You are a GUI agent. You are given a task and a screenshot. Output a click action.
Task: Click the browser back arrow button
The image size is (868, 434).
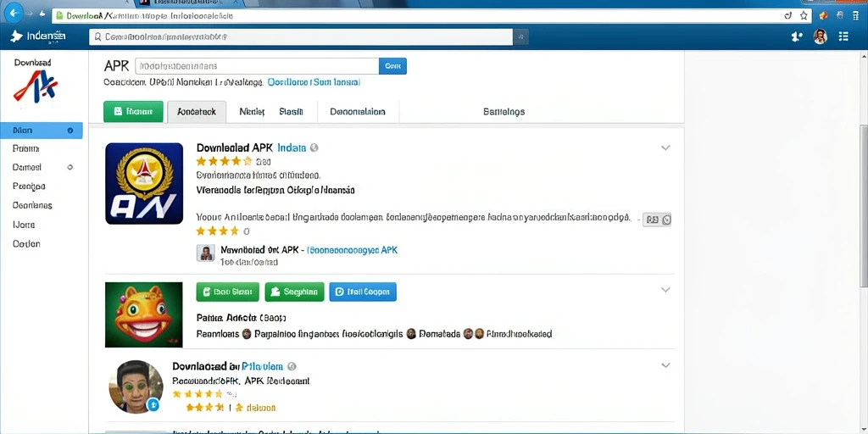pyautogui.click(x=14, y=12)
